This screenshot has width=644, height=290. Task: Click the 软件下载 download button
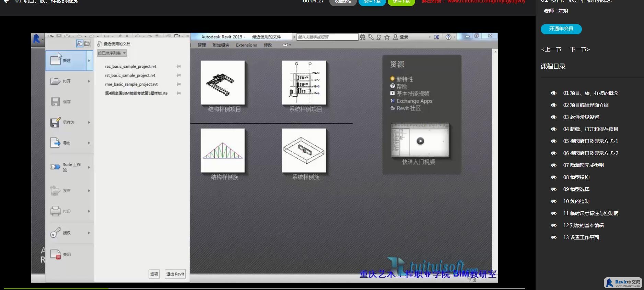[x=372, y=2]
